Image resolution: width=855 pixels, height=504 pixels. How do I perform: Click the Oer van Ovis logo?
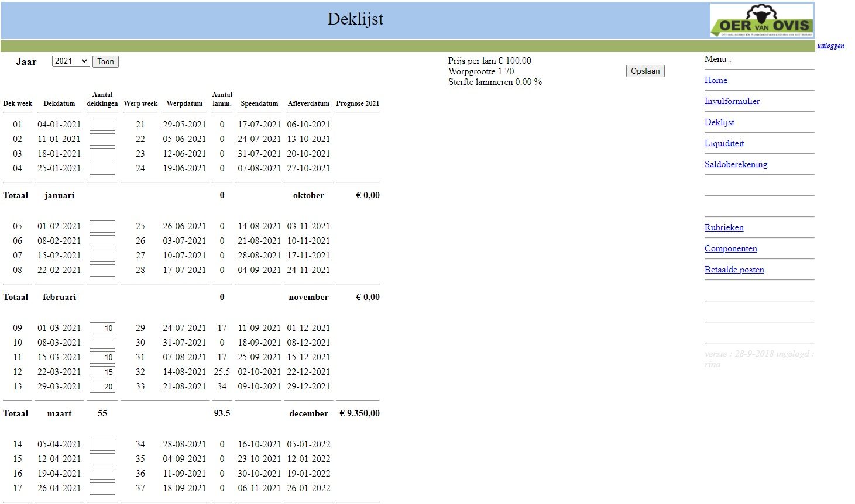pyautogui.click(x=761, y=20)
